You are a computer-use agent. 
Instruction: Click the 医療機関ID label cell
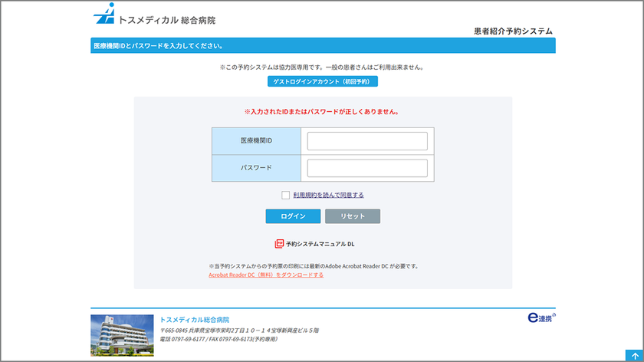pos(256,141)
